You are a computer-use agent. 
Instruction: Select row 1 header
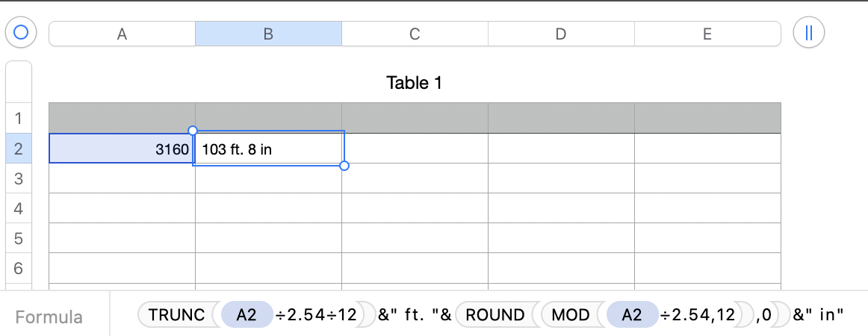click(x=19, y=118)
